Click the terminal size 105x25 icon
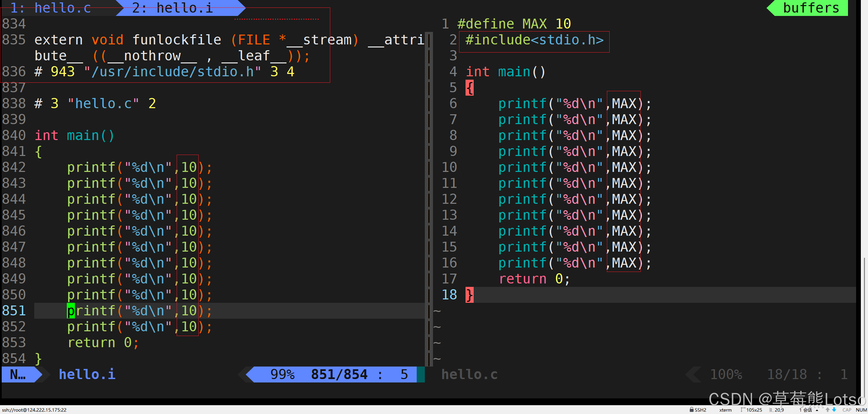This screenshot has height=414, width=868. (743, 410)
